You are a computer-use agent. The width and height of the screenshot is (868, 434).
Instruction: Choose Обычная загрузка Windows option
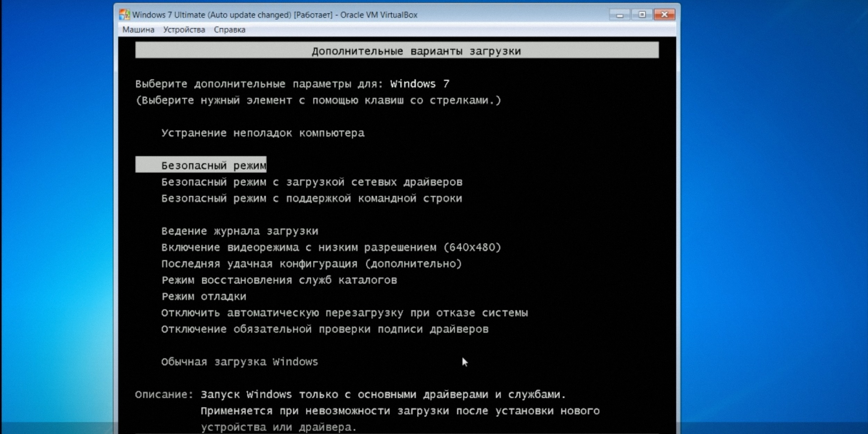pos(240,362)
